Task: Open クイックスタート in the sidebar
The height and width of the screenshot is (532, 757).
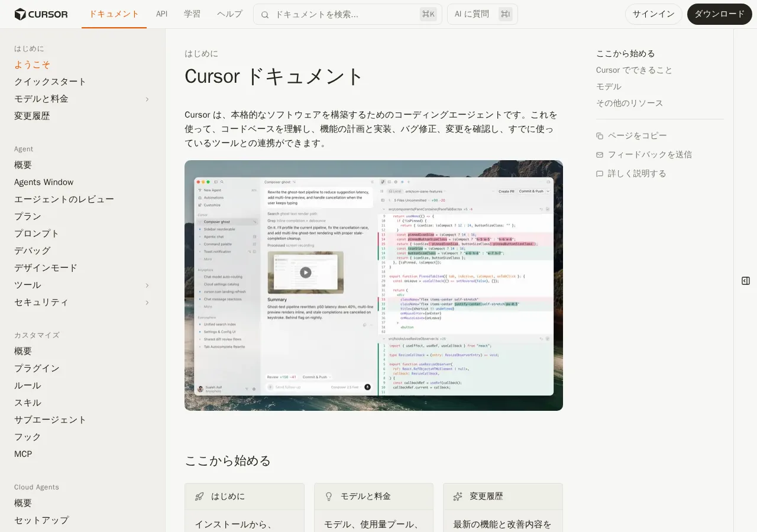Action: (x=50, y=82)
